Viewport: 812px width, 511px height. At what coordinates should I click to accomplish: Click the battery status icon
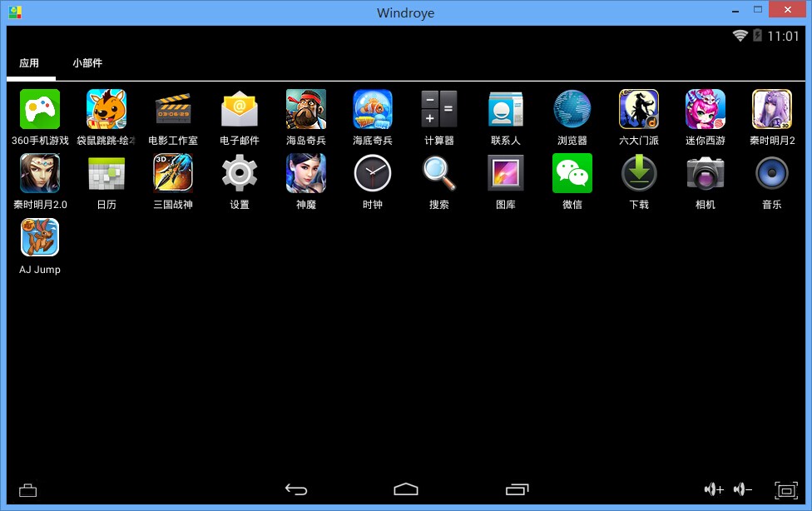click(757, 35)
